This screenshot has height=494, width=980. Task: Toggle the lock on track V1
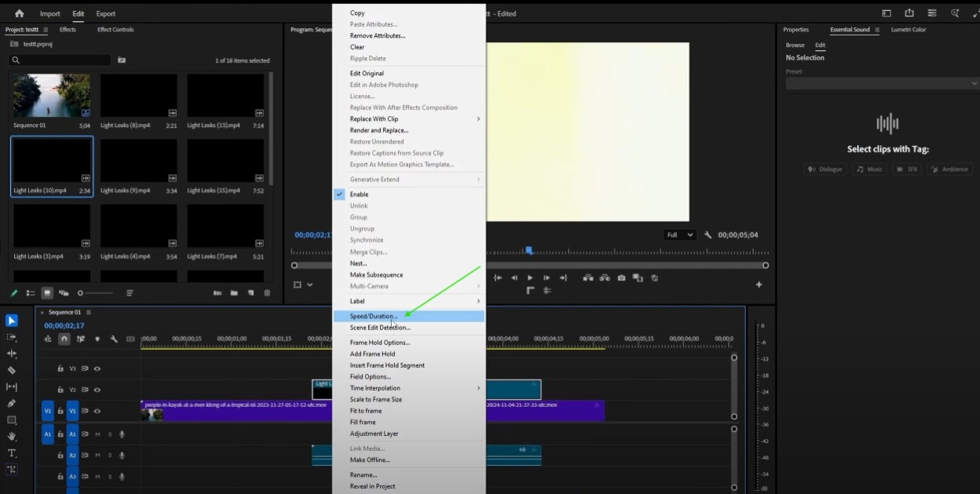point(60,411)
